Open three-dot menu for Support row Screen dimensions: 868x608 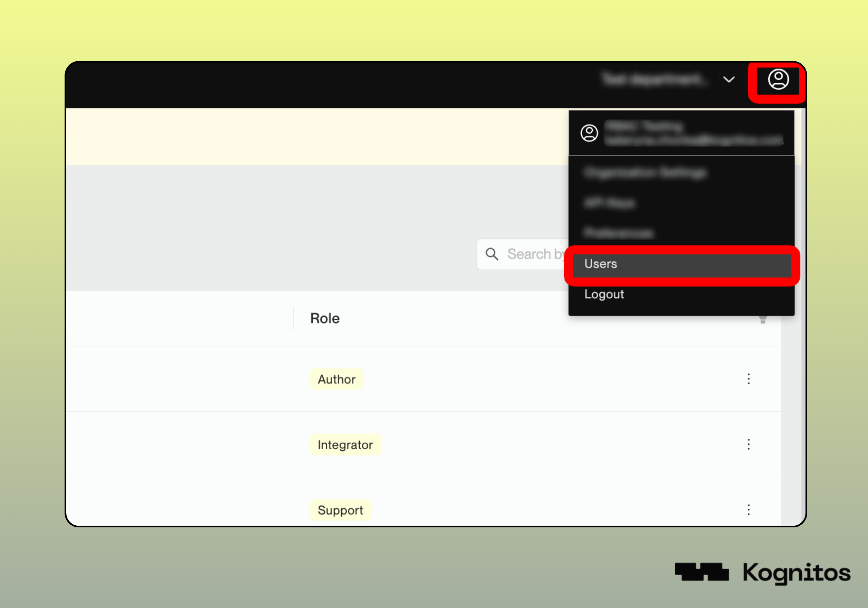(748, 510)
